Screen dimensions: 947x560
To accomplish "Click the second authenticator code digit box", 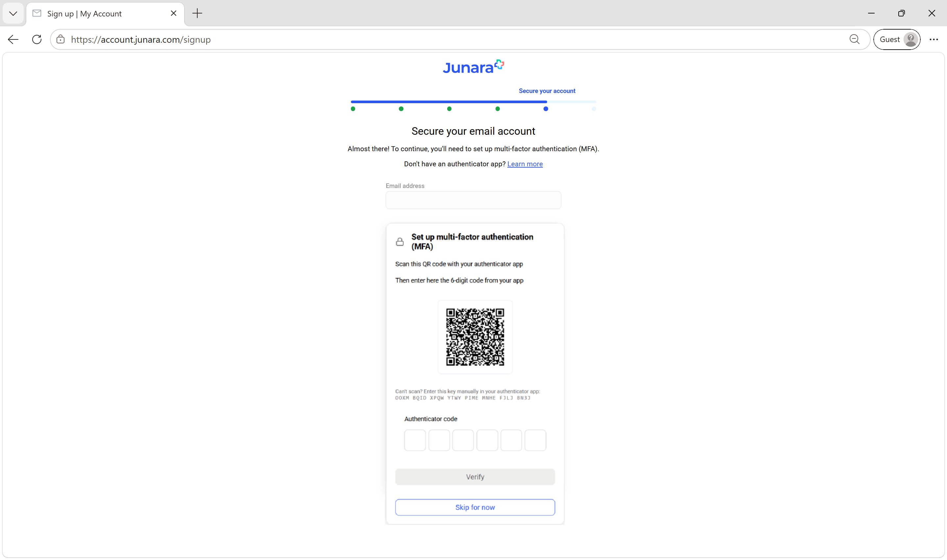I will coord(439,440).
